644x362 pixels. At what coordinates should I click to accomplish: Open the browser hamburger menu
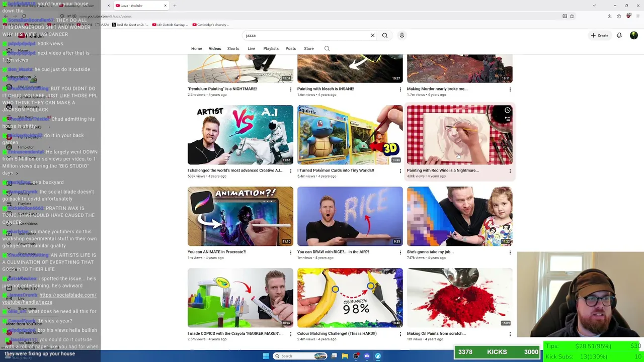click(x=637, y=16)
